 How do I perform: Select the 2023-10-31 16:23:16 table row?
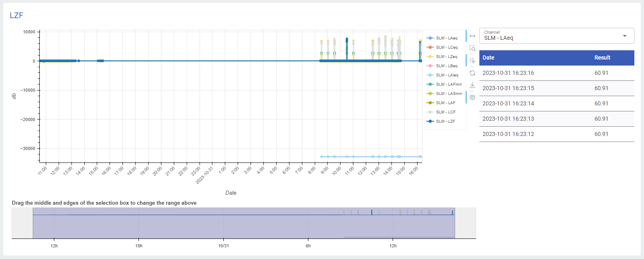point(556,73)
